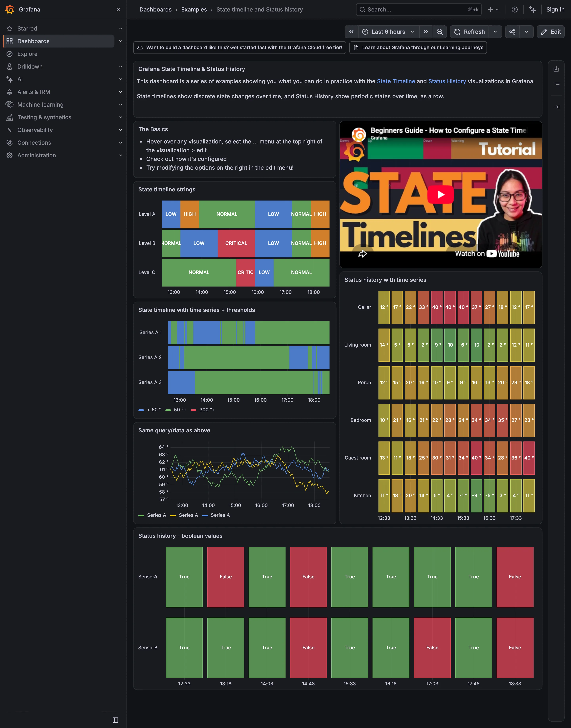The width and height of the screenshot is (571, 728).
Task: Click Watch on YouTube
Action: click(x=487, y=254)
